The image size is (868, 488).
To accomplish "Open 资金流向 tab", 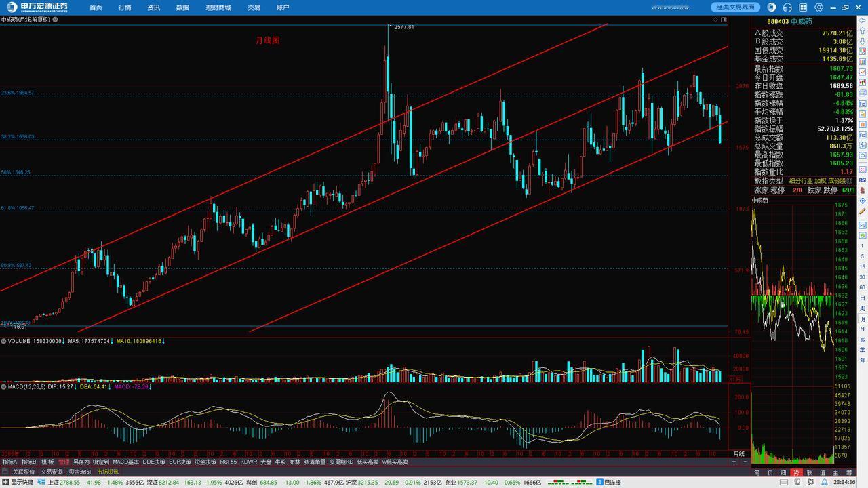I will 80,472.
